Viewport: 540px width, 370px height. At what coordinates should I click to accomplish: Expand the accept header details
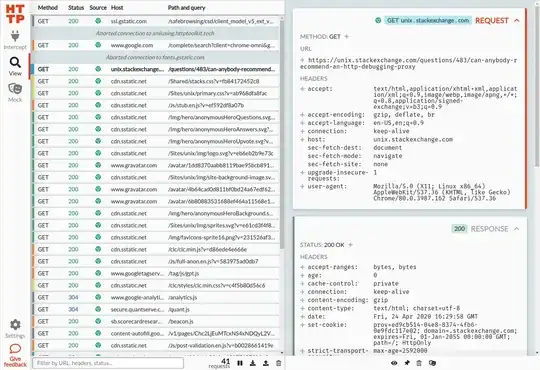pyautogui.click(x=302, y=89)
